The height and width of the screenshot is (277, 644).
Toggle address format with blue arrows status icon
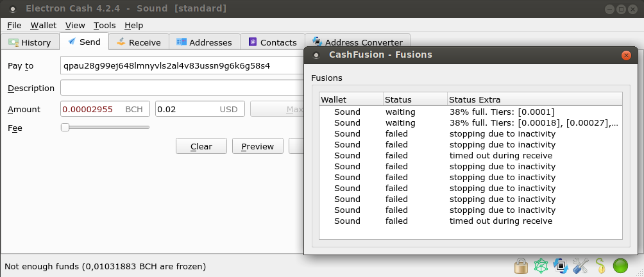pos(561,266)
